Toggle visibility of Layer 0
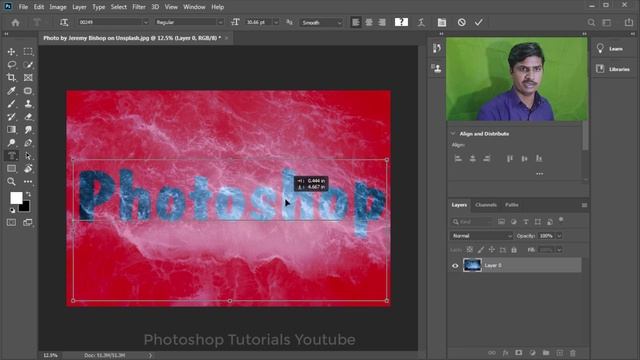This screenshot has height=360, width=640. click(x=455, y=266)
